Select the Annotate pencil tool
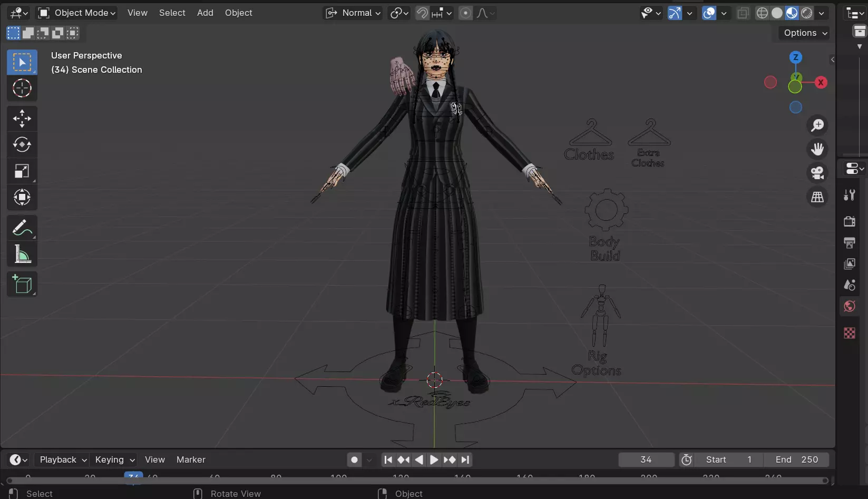 (x=22, y=228)
